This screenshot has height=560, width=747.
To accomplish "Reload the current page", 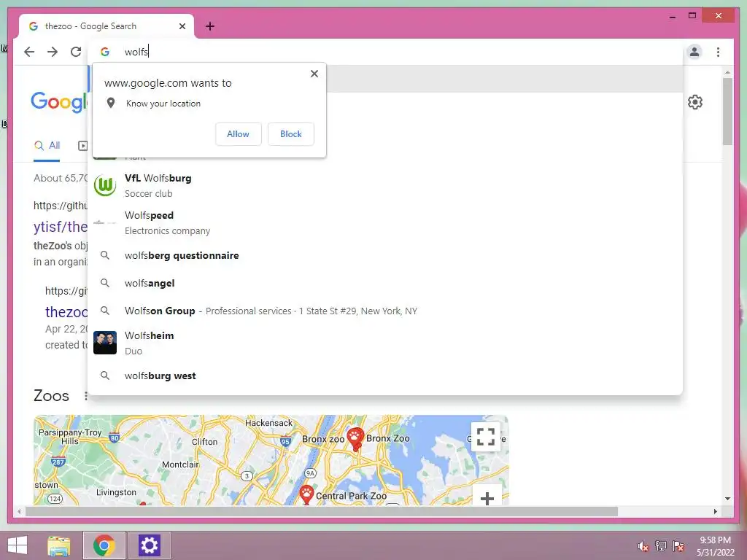I will pyautogui.click(x=76, y=52).
